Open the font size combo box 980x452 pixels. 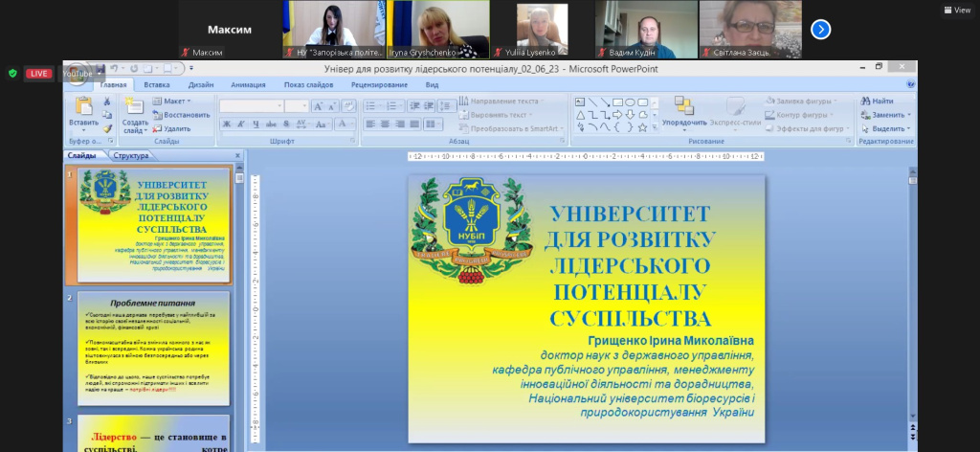(297, 106)
